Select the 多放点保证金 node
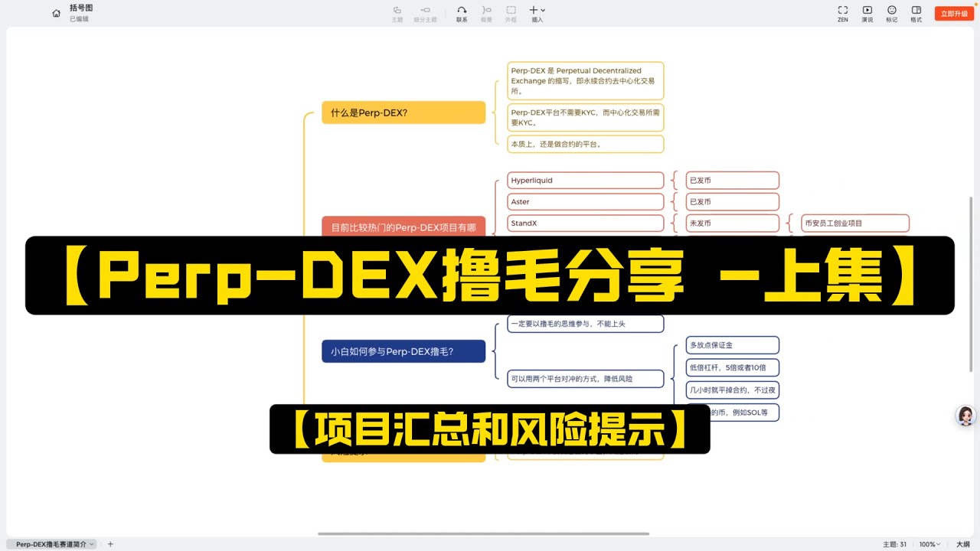 (733, 345)
